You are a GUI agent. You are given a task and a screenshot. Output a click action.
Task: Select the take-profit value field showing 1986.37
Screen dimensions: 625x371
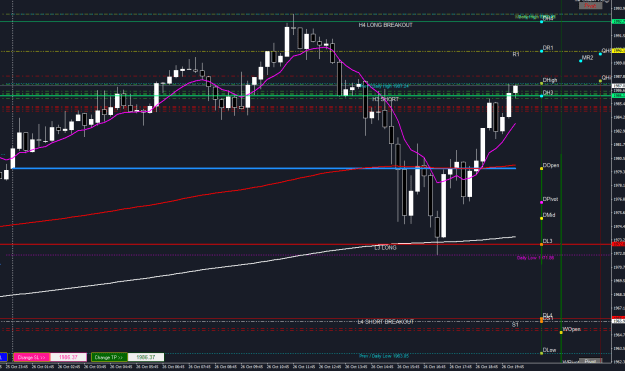(x=145, y=357)
